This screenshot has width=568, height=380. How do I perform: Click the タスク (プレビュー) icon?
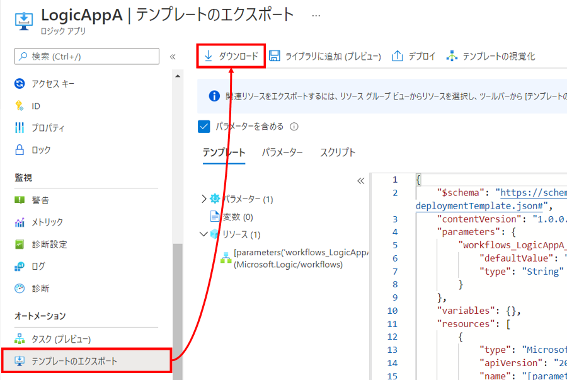pyautogui.click(x=20, y=339)
